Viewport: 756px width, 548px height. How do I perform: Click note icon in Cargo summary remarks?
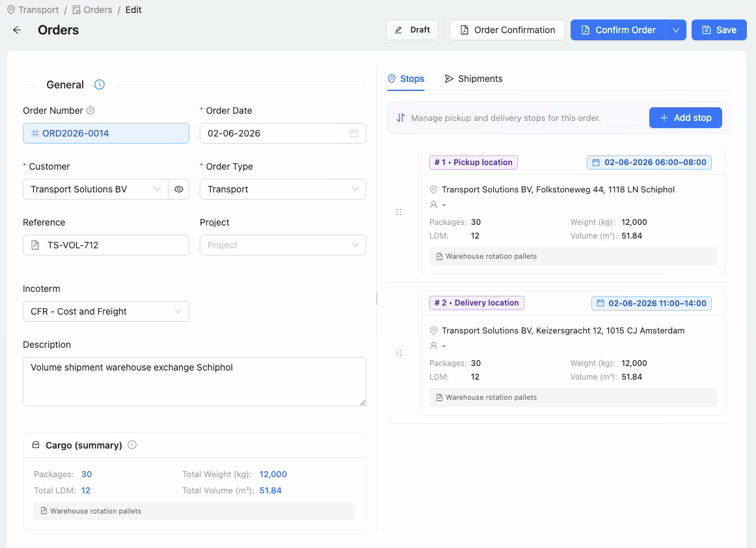44,511
